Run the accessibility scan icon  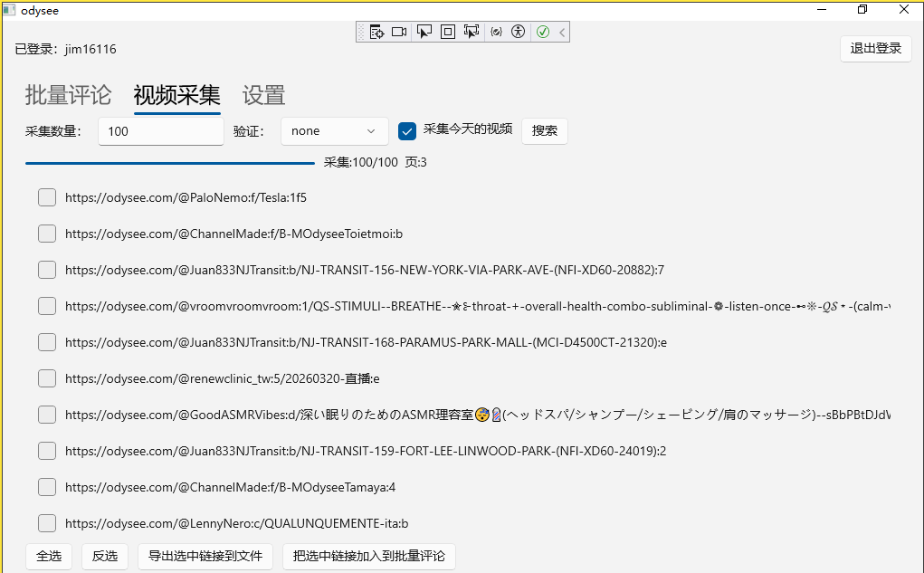[518, 32]
